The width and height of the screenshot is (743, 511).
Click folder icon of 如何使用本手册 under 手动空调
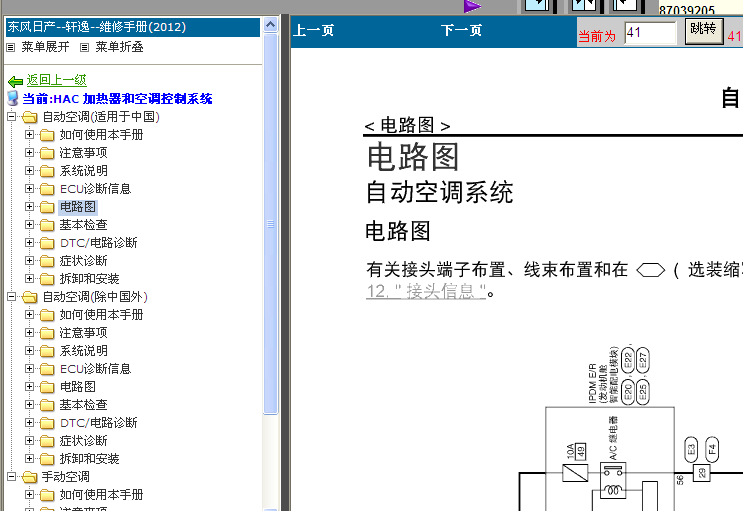pos(47,495)
